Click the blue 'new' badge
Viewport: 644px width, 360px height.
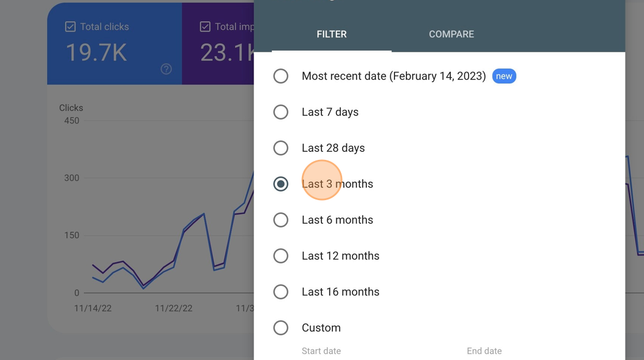point(504,76)
